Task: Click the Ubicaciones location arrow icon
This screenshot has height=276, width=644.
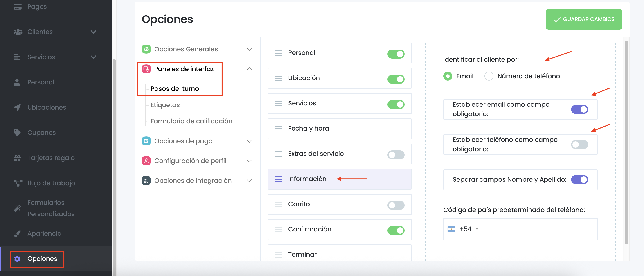Action: pyautogui.click(x=17, y=107)
